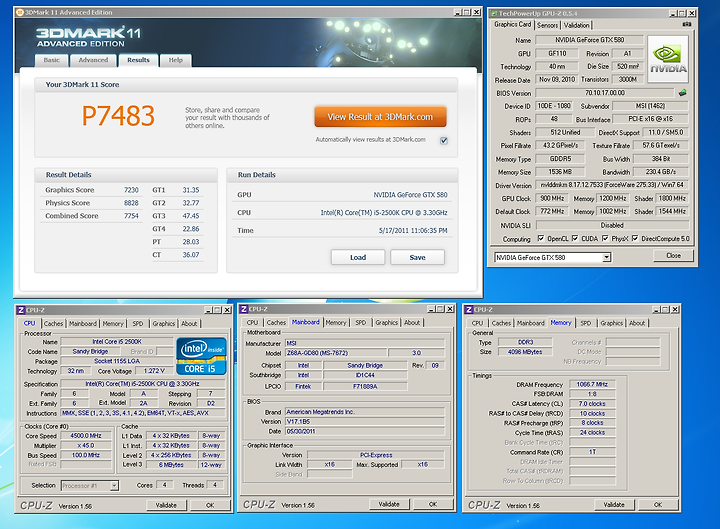The image size is (720, 529).
Task: Toggle the OpenCL checkbox in GPU-Z
Action: pos(540,238)
